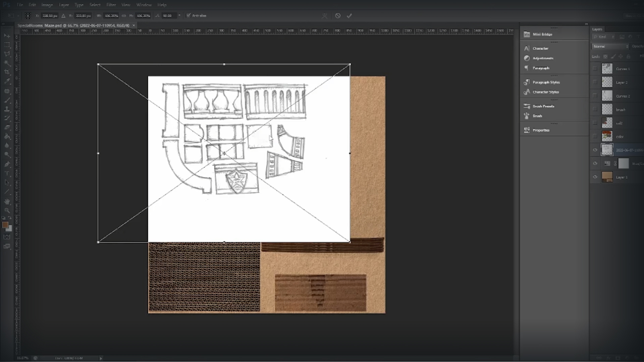Image resolution: width=644 pixels, height=362 pixels.
Task: Select the Move tool
Action: pos(7,36)
